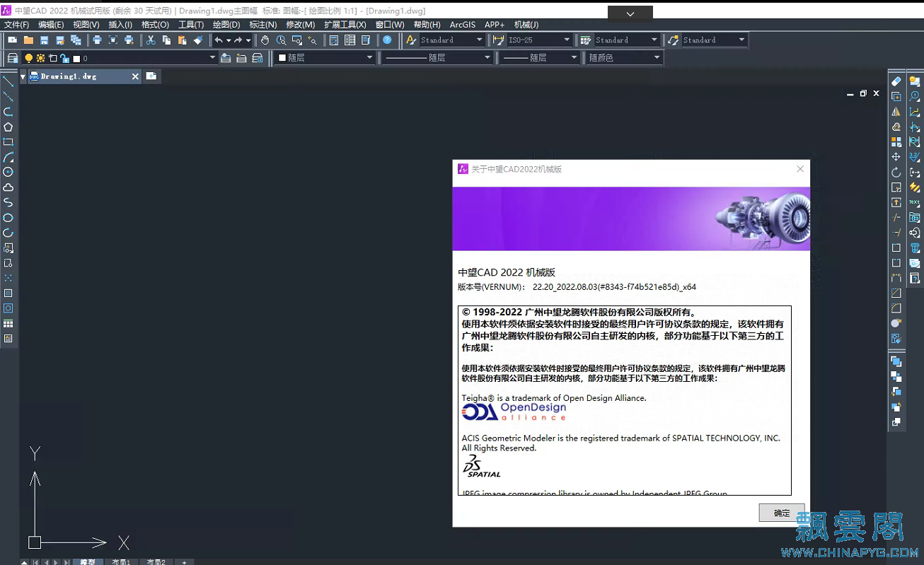
Task: Click the 确定 button in About dialog
Action: tap(782, 513)
